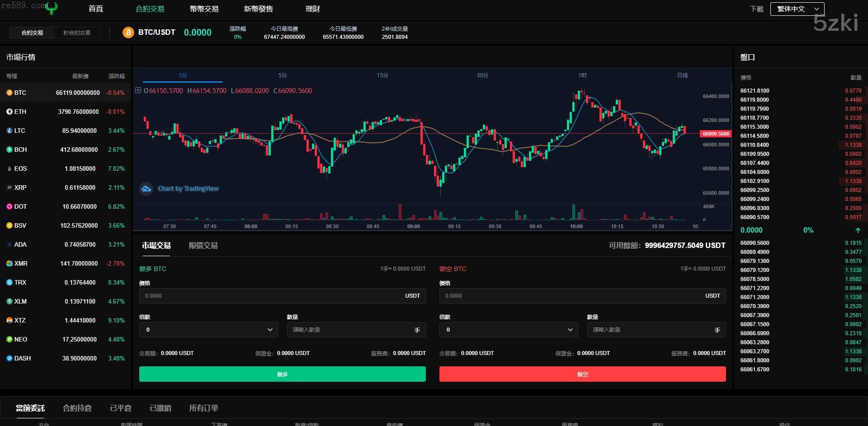Screen dimensions: 868x426
Task: Open the short-side 倍數 leverage dropdown
Action: [509, 330]
